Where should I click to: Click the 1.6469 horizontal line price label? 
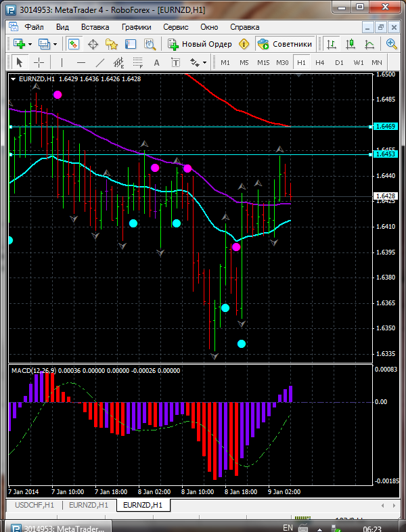click(384, 126)
